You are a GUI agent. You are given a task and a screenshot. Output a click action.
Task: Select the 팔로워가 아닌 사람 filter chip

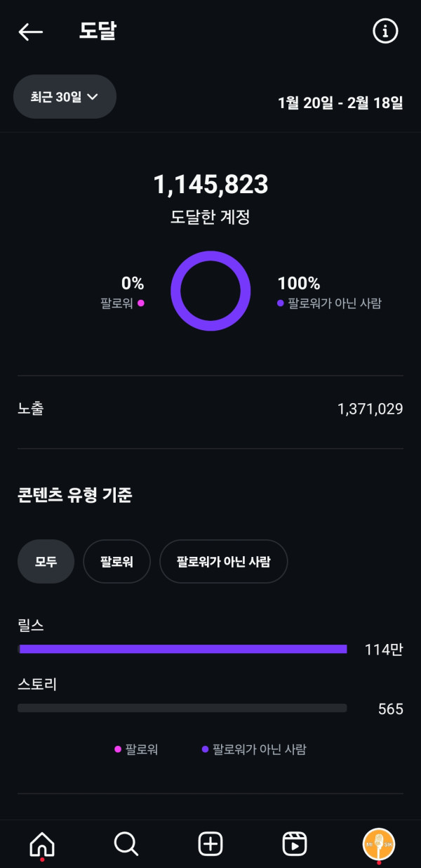pyautogui.click(x=223, y=561)
